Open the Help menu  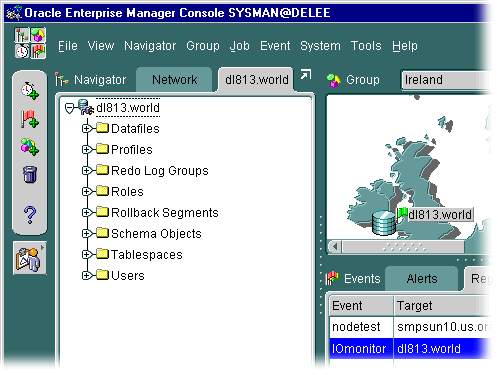coord(405,46)
